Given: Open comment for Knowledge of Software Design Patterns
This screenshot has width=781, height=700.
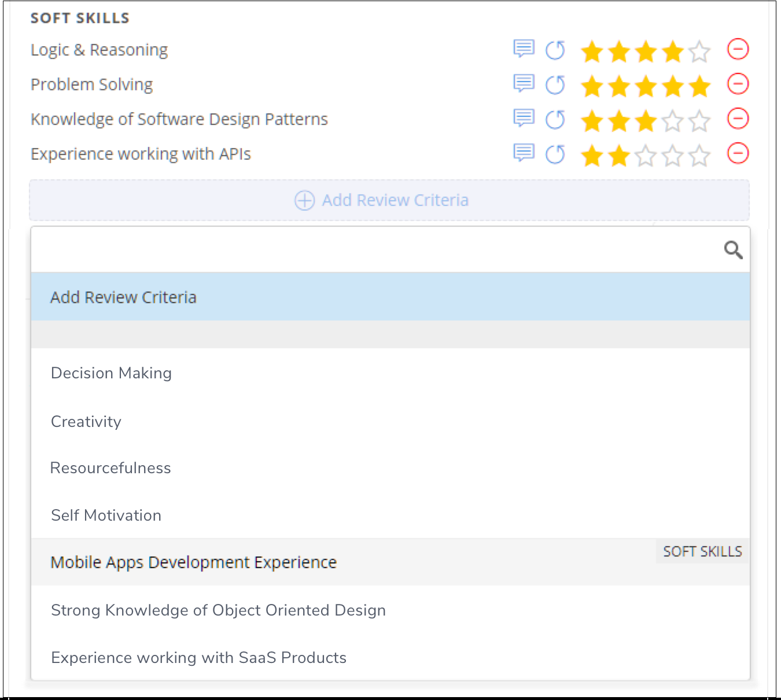Looking at the screenshot, I should 524,119.
